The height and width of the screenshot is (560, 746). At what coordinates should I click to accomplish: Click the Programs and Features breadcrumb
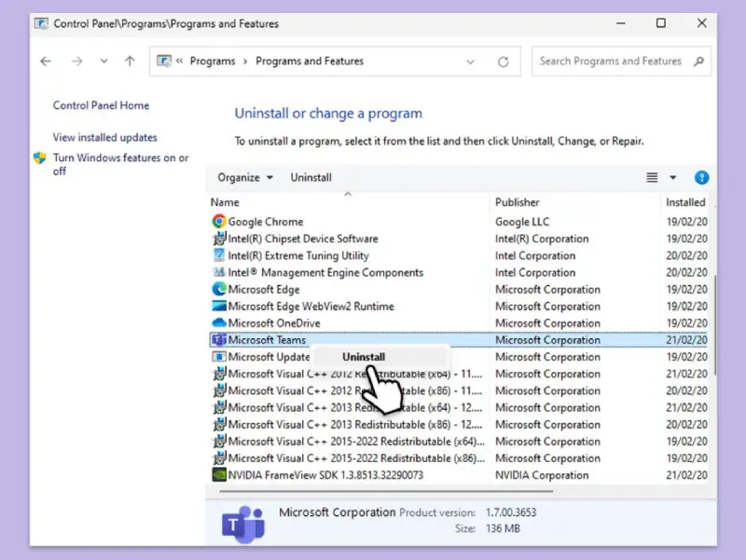tap(310, 61)
